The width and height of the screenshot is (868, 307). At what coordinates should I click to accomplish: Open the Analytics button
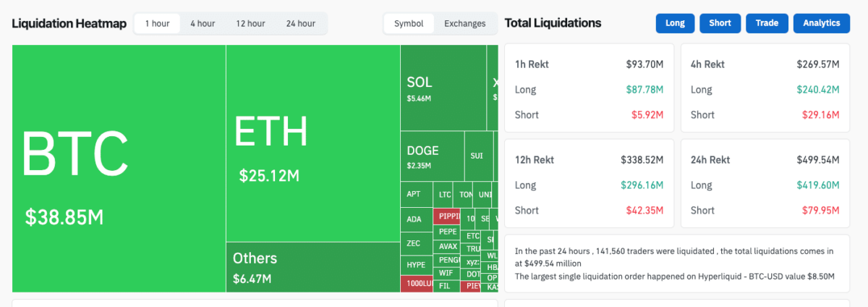tap(821, 23)
